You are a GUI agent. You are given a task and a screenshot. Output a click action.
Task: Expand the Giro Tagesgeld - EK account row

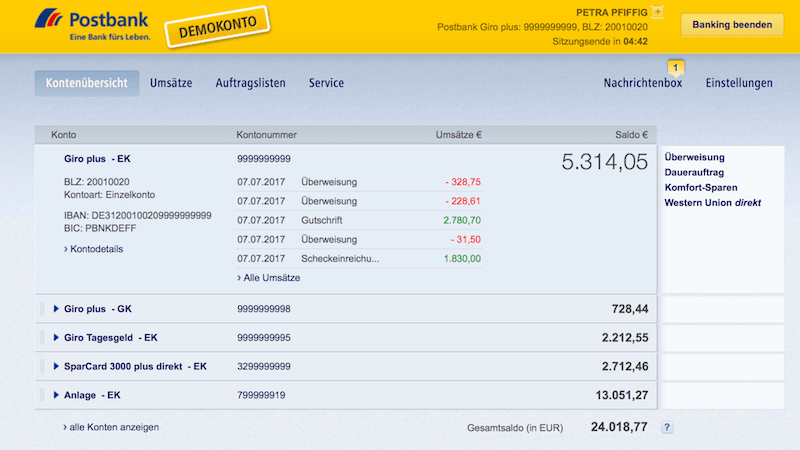56,337
